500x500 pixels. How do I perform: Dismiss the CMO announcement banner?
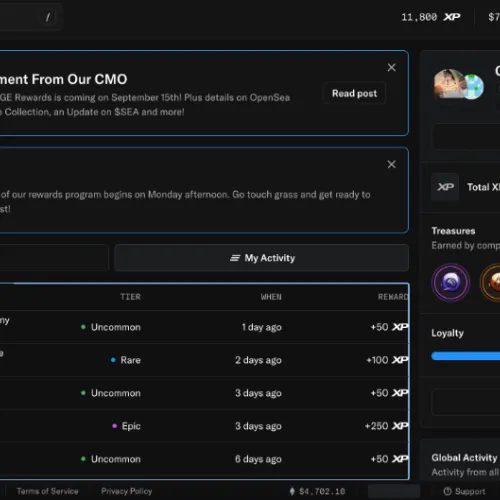391,67
